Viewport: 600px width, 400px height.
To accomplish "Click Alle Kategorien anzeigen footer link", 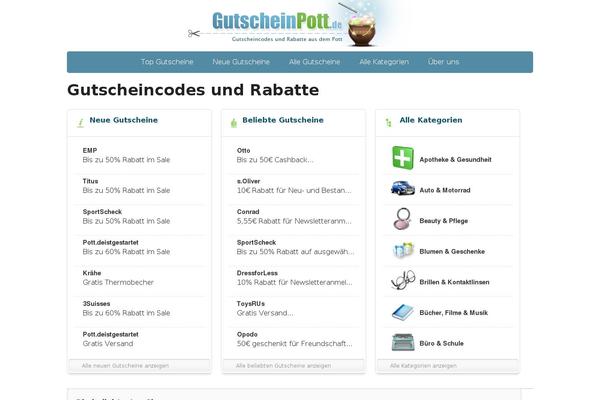I will (x=423, y=366).
